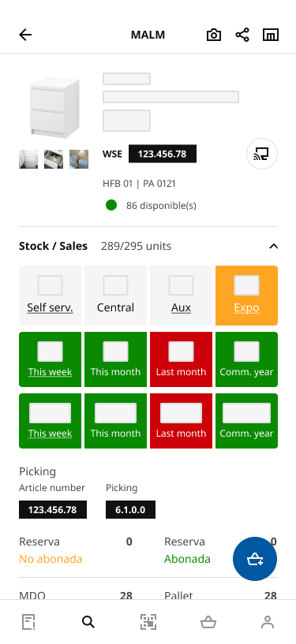Tap the blue add-to-basket floating button
The image size is (296, 644).
255,559
